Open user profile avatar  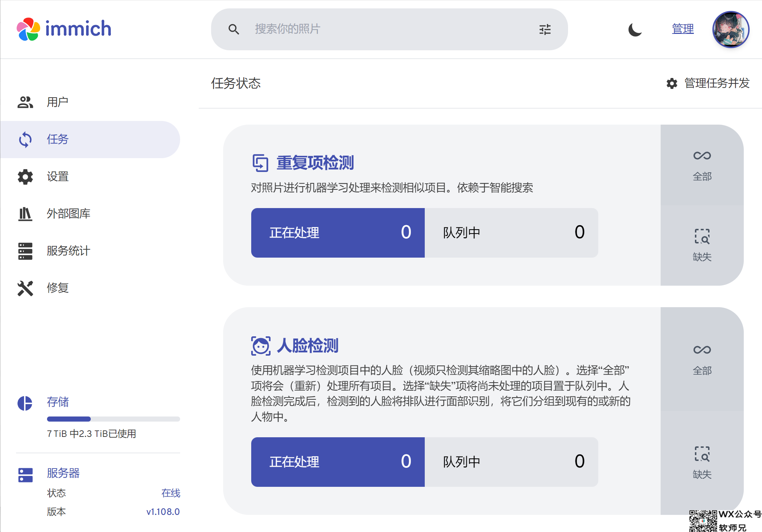pyautogui.click(x=731, y=29)
